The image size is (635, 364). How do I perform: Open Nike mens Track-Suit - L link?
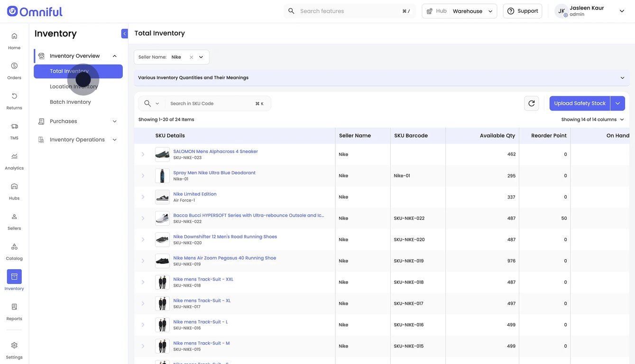(x=201, y=322)
